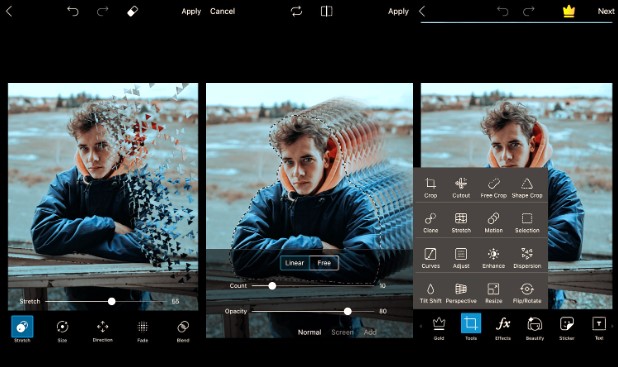Go back from the dispersion editing screen
618x367 pixels.
[9, 11]
